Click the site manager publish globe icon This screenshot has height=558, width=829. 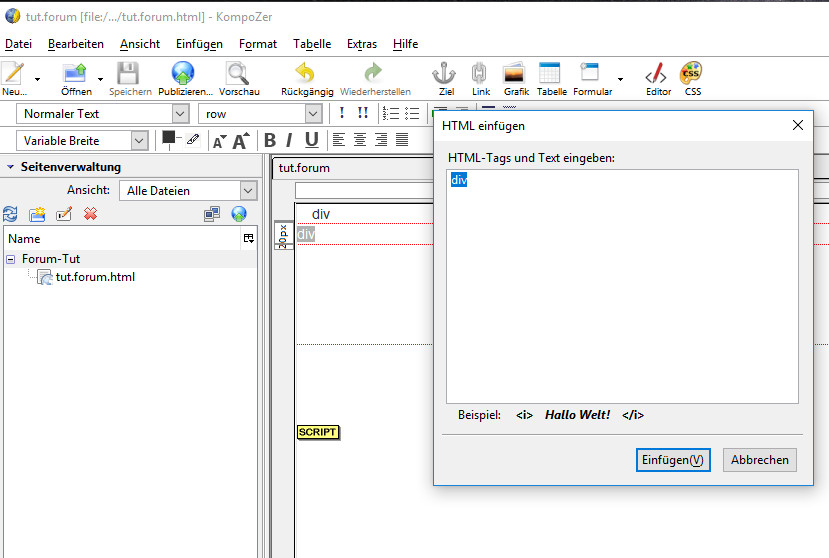239,214
